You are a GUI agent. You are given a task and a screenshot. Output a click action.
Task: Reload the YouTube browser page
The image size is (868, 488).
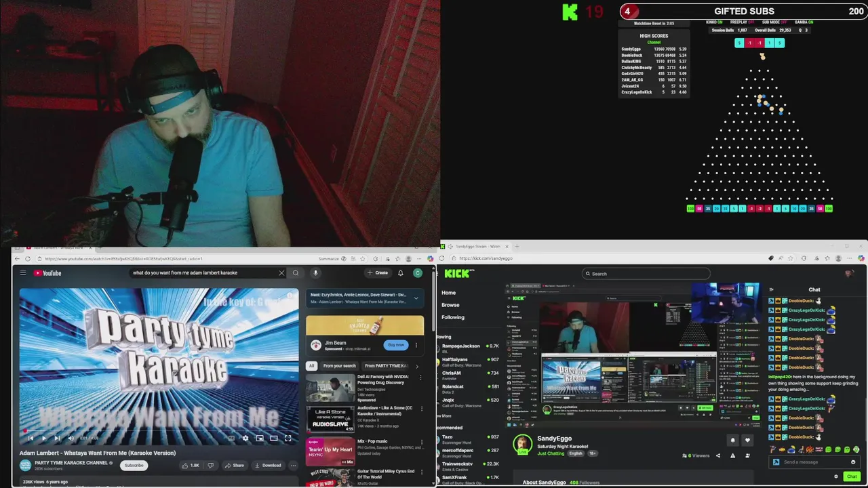click(x=28, y=258)
